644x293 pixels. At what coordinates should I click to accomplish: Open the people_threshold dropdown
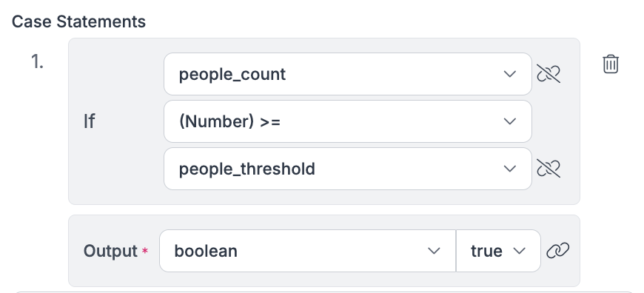pyautogui.click(x=347, y=169)
